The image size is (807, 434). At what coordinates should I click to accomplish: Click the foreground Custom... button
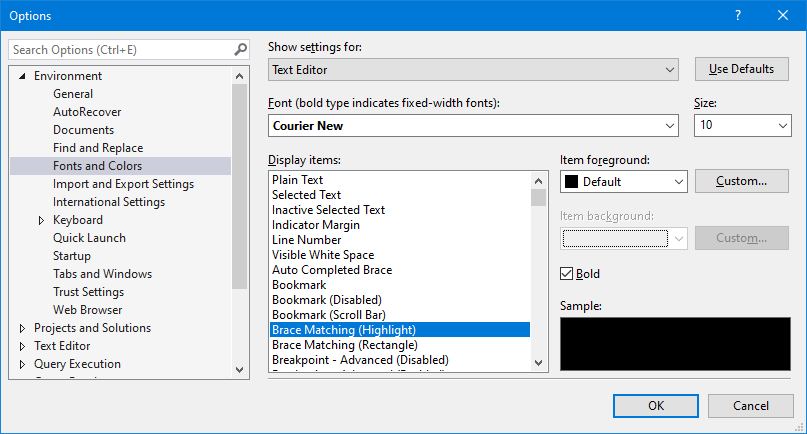741,182
